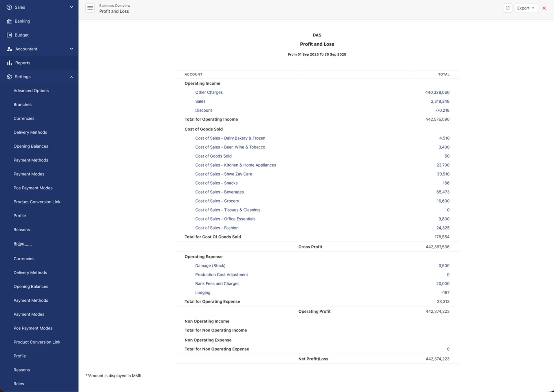Screen dimensions: 554x392
Task: Open Cost of Sales - Beverages account
Action: tap(219, 192)
